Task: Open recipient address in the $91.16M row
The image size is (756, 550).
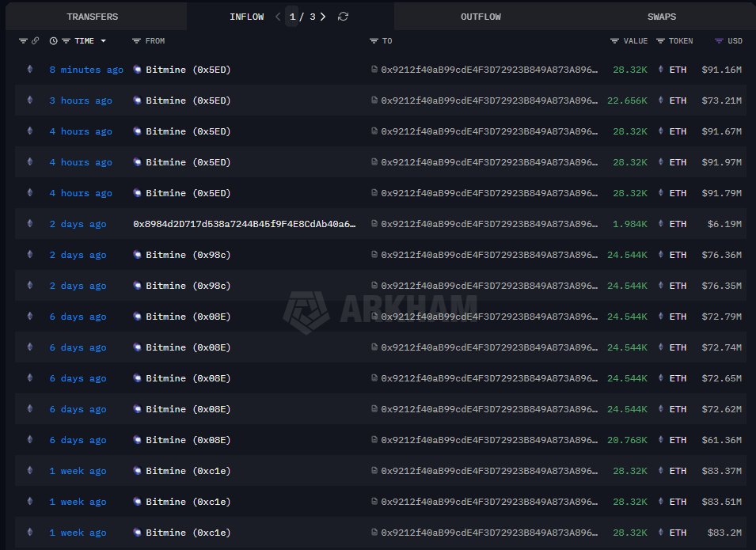Action: 489,70
